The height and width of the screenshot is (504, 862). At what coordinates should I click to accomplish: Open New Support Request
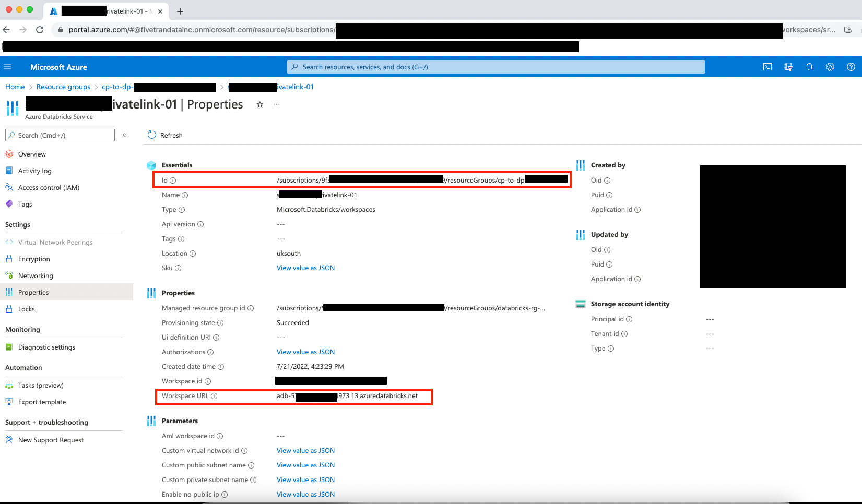51,440
